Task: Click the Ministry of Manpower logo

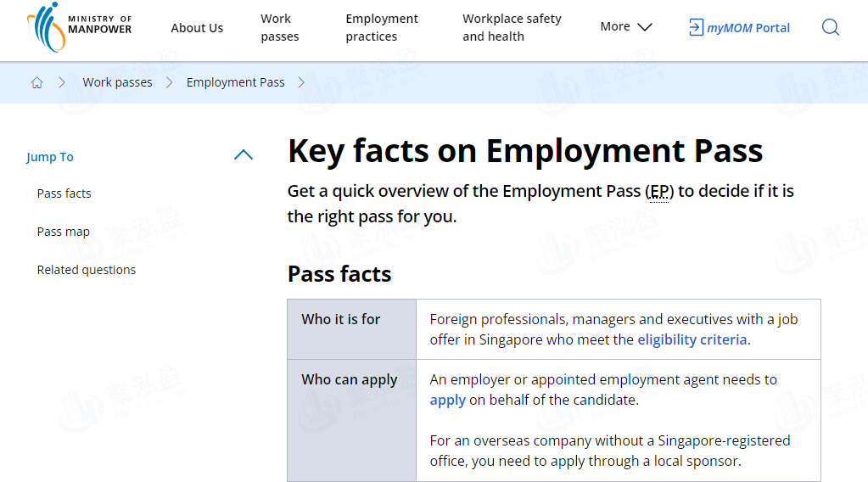Action: click(79, 27)
